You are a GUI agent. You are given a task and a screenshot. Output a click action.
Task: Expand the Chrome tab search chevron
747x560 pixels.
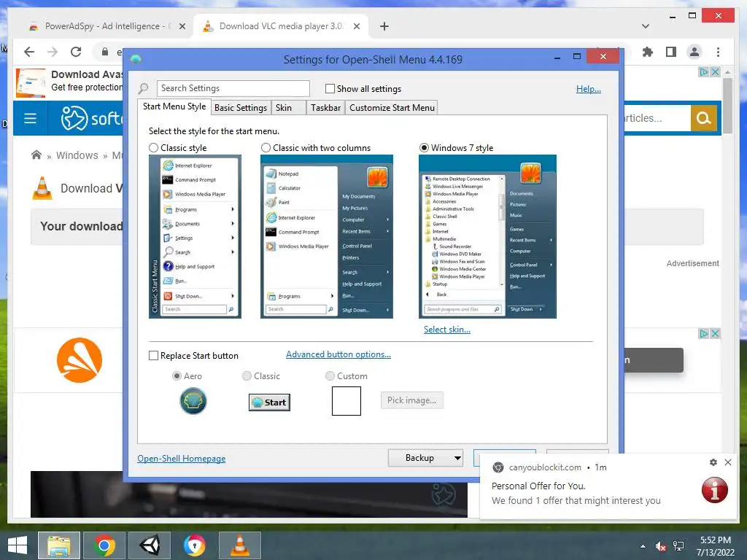coord(646,26)
